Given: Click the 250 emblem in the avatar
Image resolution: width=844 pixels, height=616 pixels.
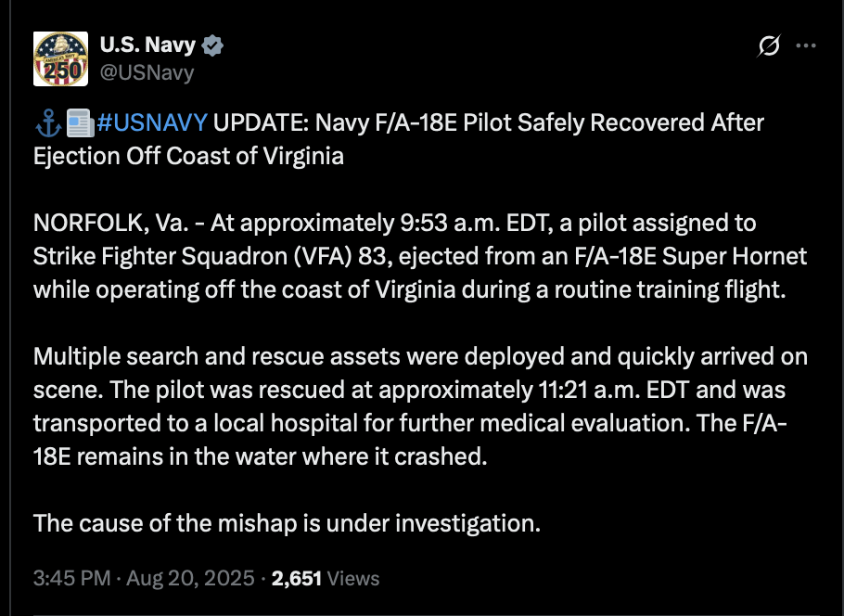Looking at the screenshot, I should 61,71.
